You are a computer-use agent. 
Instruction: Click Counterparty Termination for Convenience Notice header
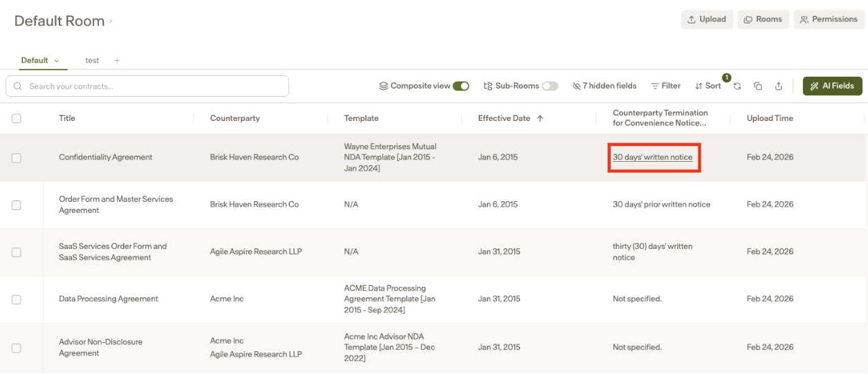click(661, 118)
